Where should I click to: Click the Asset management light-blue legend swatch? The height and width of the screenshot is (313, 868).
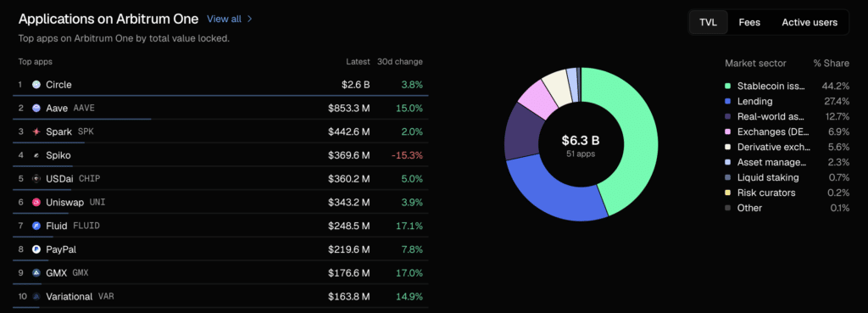pos(727,162)
